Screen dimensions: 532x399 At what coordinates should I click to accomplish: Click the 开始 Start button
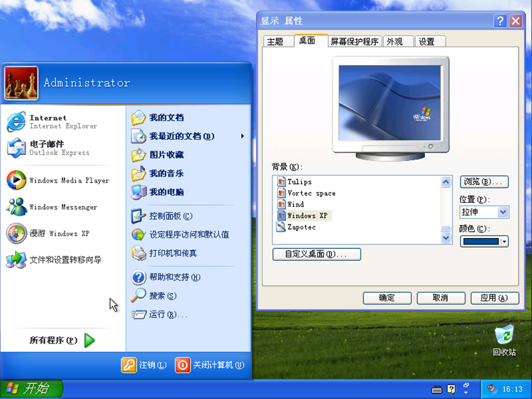coord(31,389)
